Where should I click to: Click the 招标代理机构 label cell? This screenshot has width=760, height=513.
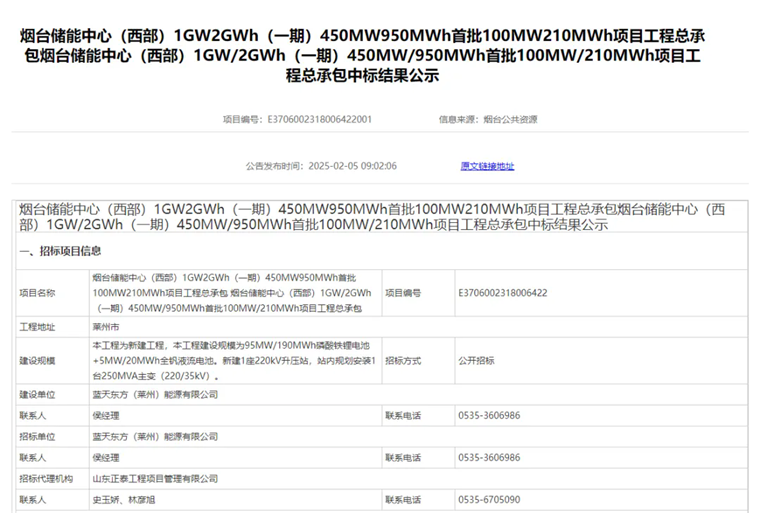[46, 478]
